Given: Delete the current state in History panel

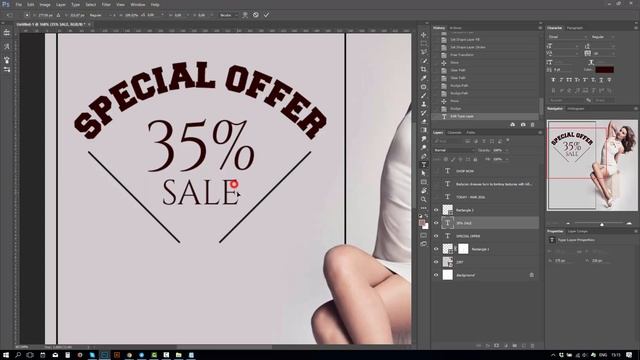Looking at the screenshot, I should click(532, 124).
